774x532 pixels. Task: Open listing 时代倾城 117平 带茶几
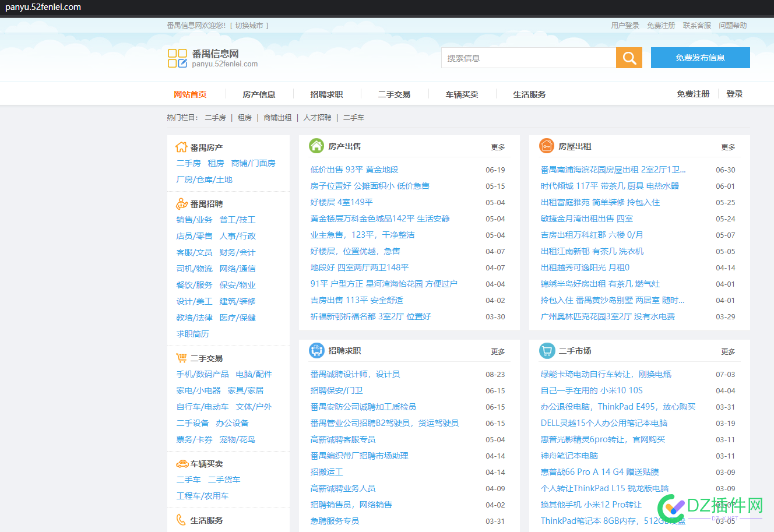(x=610, y=186)
